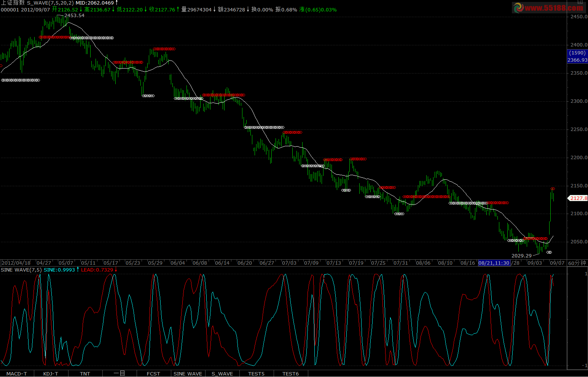Image resolution: width=588 pixels, height=377 pixels.
Task: Click the 上证指数 index name
Action: pos(13,3)
